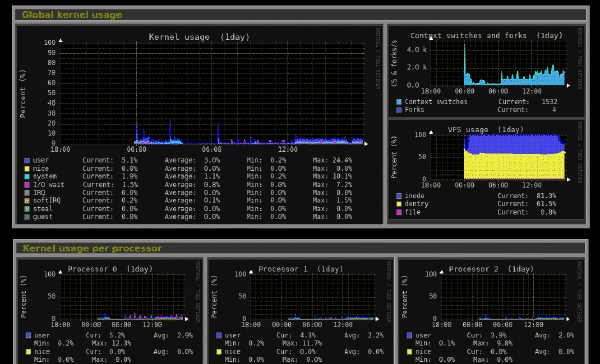600x364 pixels.
Task: Click the blue inode legend swatch
Action: [399, 196]
